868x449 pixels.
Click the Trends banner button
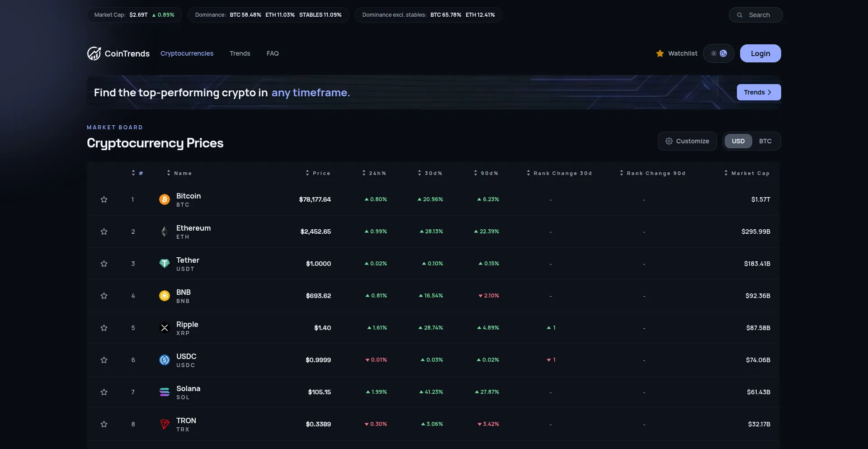(759, 92)
